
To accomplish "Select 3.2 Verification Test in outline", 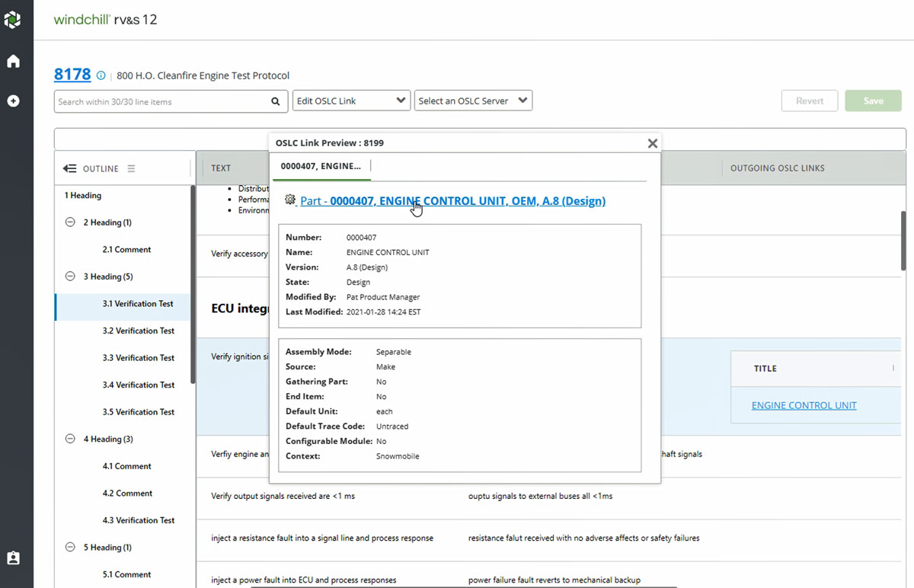I will [138, 331].
